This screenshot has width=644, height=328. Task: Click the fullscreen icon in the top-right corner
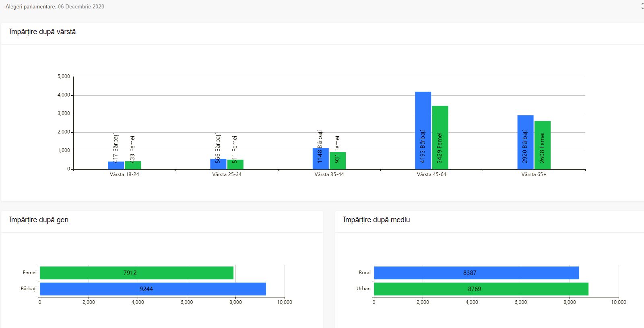pyautogui.click(x=642, y=6)
